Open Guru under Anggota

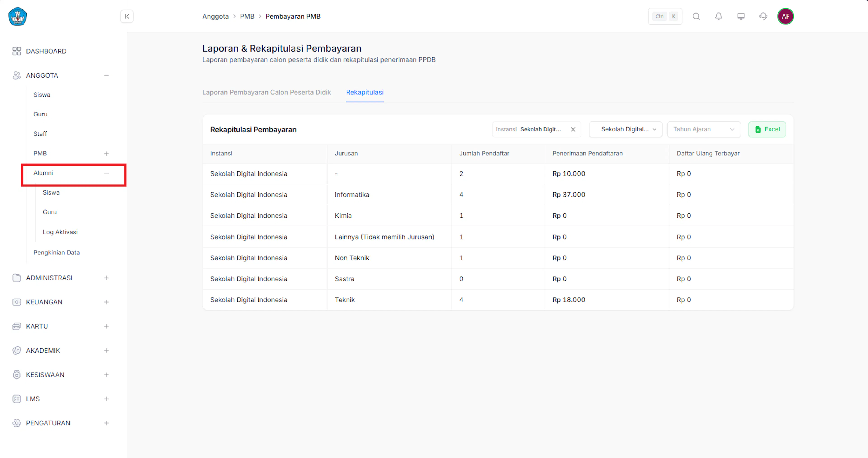[40, 114]
